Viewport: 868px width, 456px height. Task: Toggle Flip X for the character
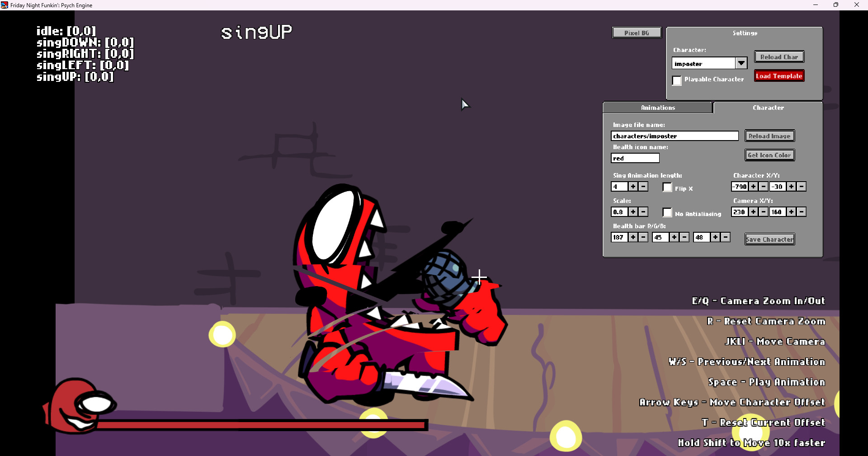[x=667, y=187]
